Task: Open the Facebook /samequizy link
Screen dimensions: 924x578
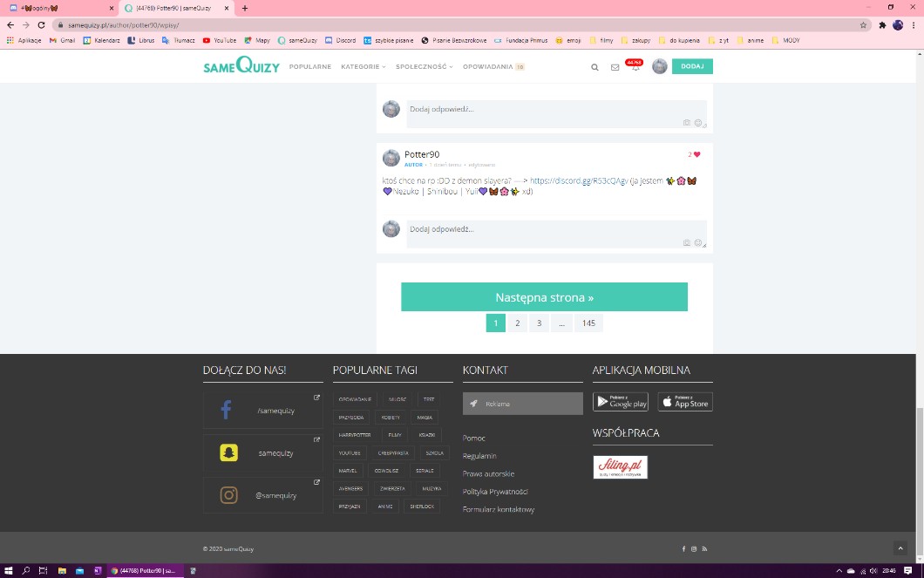Action: [x=262, y=411]
